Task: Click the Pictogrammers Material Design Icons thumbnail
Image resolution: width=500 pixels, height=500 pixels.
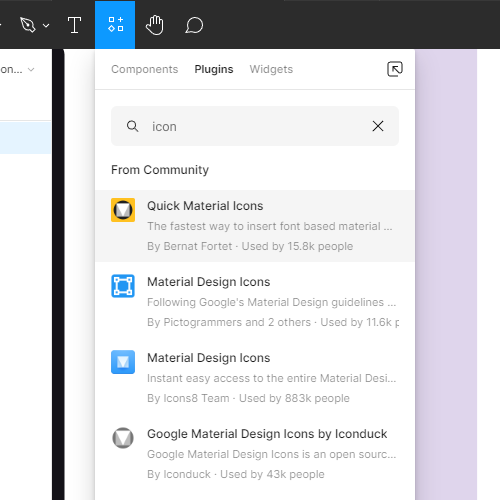Action: [x=123, y=286]
